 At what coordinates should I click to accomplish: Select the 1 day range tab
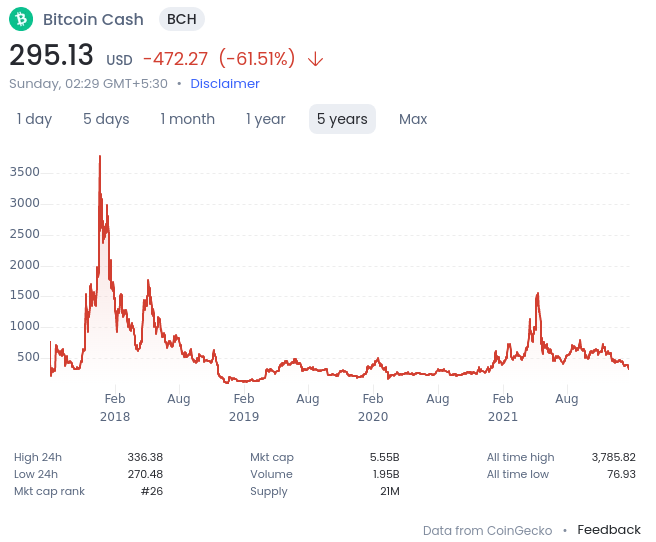click(x=34, y=119)
